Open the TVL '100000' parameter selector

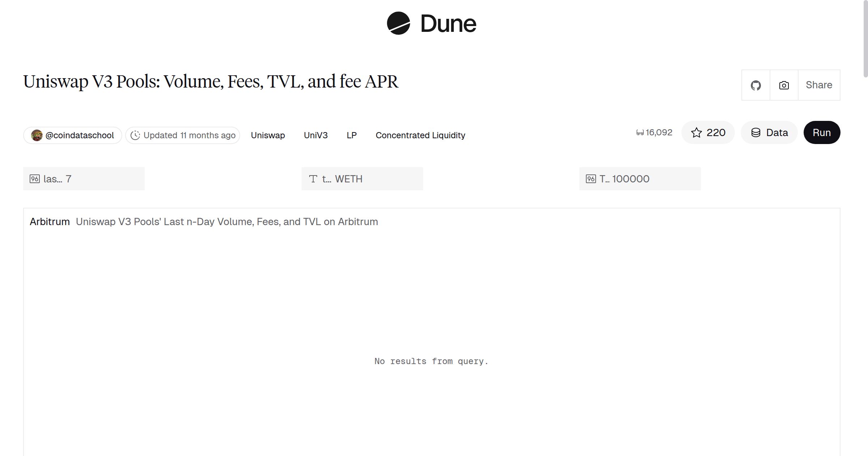[x=640, y=178]
